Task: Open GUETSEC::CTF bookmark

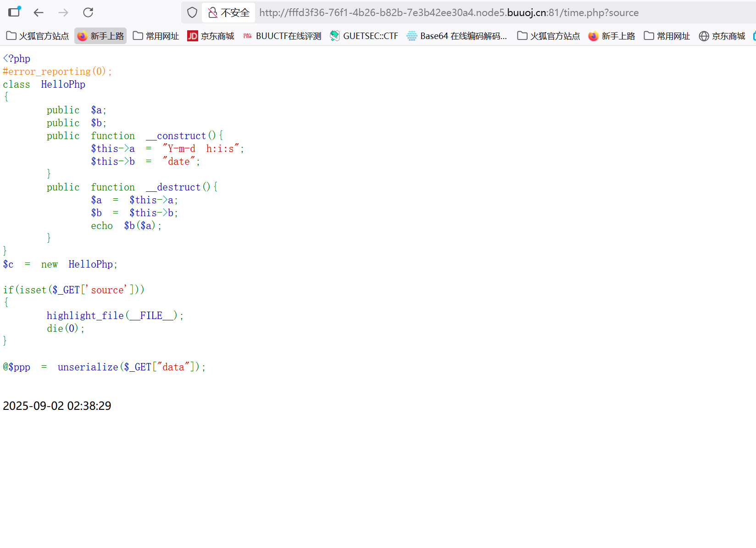Action: point(364,36)
